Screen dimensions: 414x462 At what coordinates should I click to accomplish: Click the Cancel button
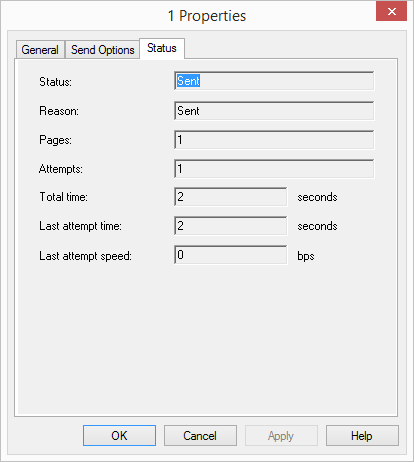click(200, 435)
